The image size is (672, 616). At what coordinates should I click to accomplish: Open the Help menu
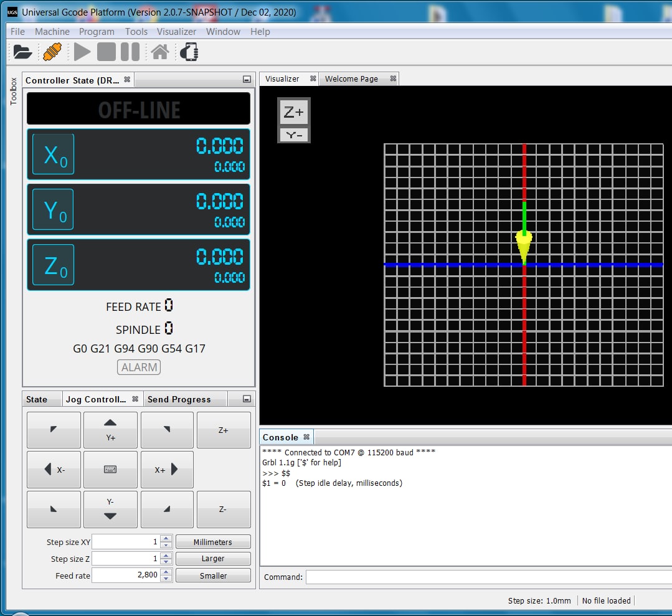pyautogui.click(x=260, y=32)
